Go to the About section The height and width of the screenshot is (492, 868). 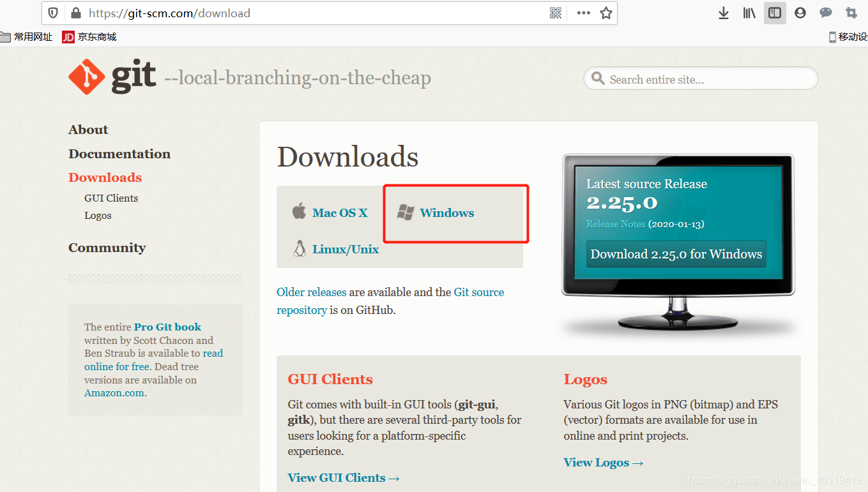[x=88, y=130]
